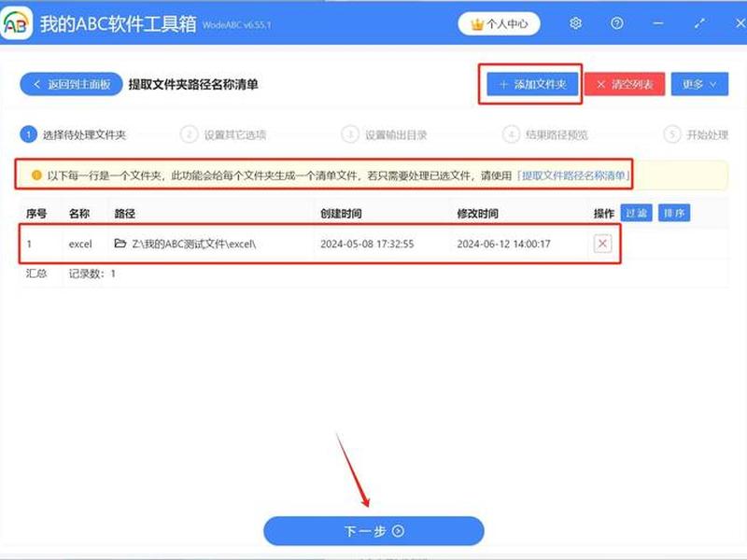Click the 序号 column header

[36, 214]
